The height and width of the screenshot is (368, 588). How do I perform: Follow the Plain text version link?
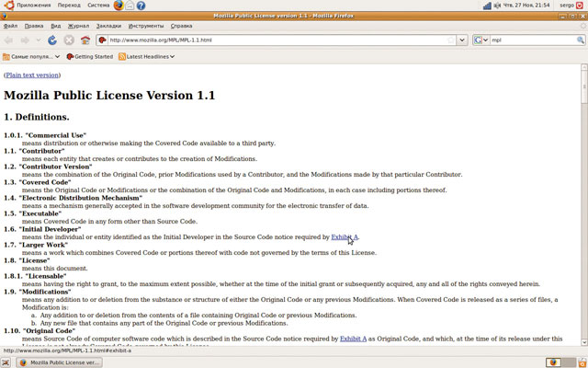click(x=32, y=75)
